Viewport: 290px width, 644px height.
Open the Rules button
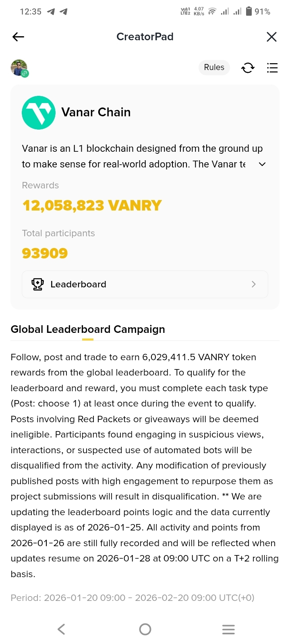214,68
